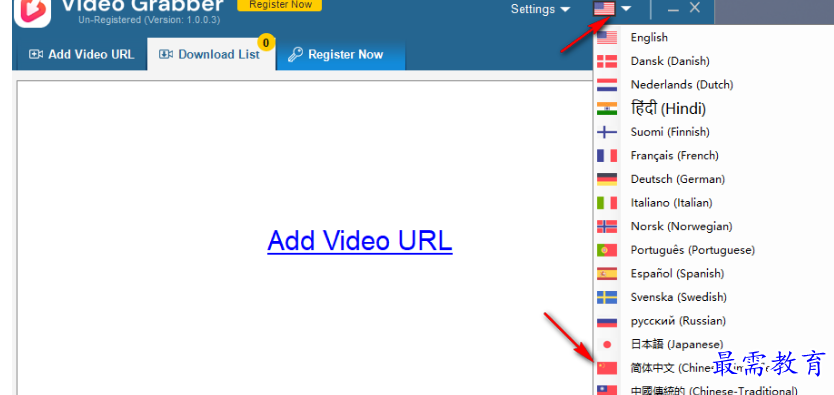Click the Spanish flag icon
This screenshot has height=395, width=834.
coord(607,274)
